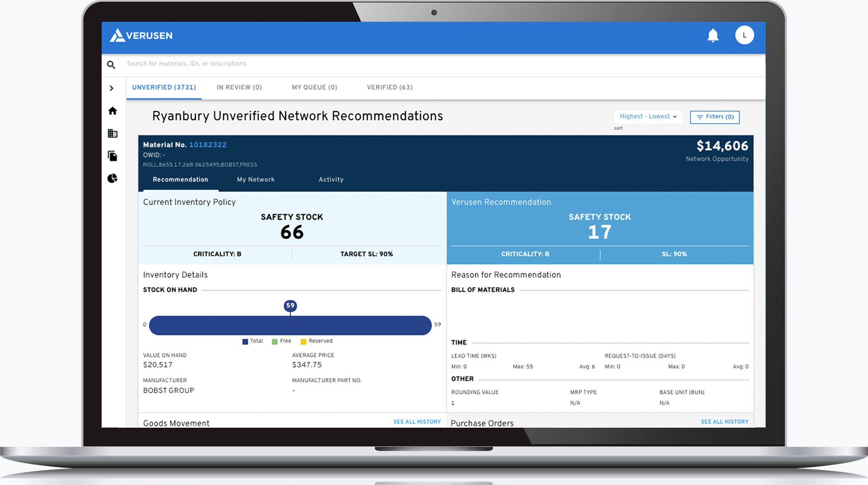Focus the materials search field
This screenshot has height=485, width=868.
pyautogui.click(x=443, y=64)
